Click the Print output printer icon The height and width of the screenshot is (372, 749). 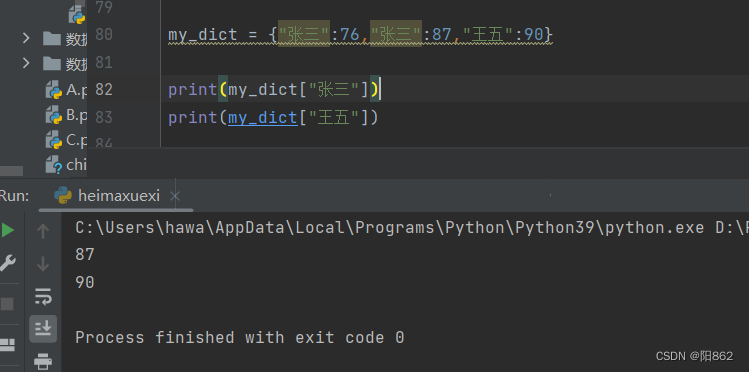click(43, 361)
